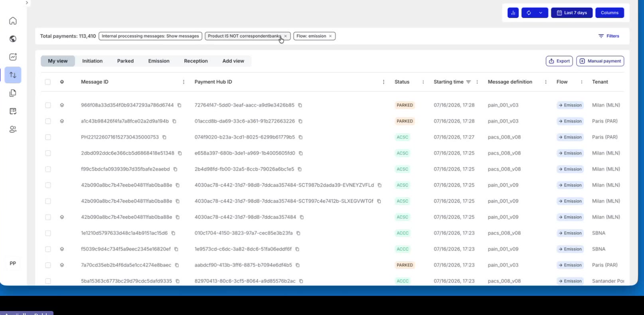Copy Message ID f99c5bdcfa093939b7d35fbafe2eaebd

[x=175, y=169]
